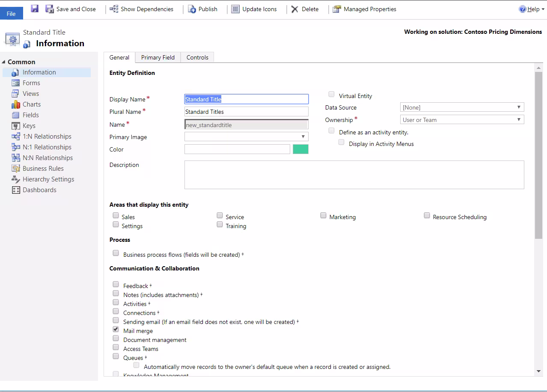Enable Business process flows checkbox
The width and height of the screenshot is (547, 392).
(116, 253)
